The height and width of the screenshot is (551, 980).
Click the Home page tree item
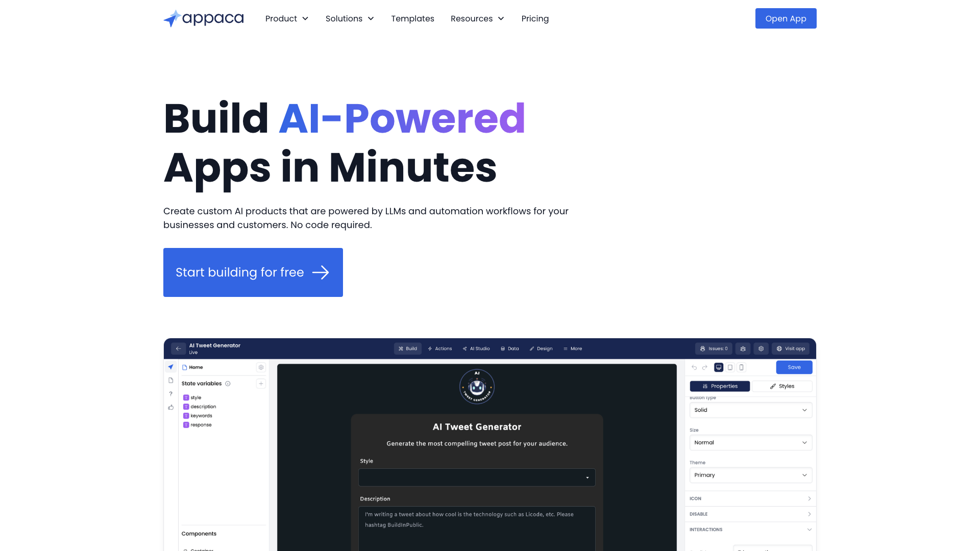click(x=195, y=367)
